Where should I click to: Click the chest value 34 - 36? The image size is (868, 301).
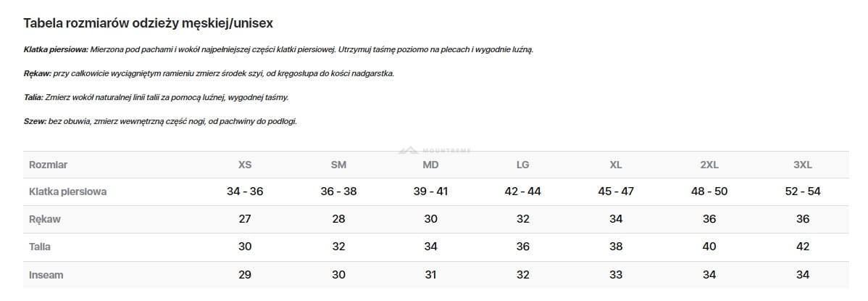[245, 191]
